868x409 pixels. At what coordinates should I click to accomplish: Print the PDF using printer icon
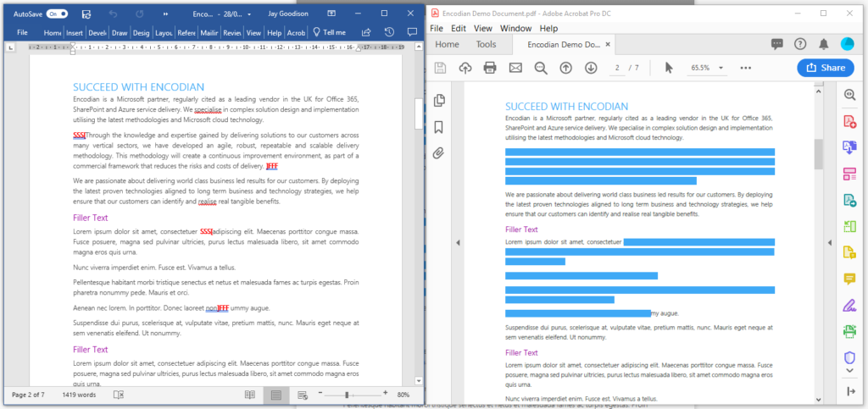pyautogui.click(x=490, y=68)
